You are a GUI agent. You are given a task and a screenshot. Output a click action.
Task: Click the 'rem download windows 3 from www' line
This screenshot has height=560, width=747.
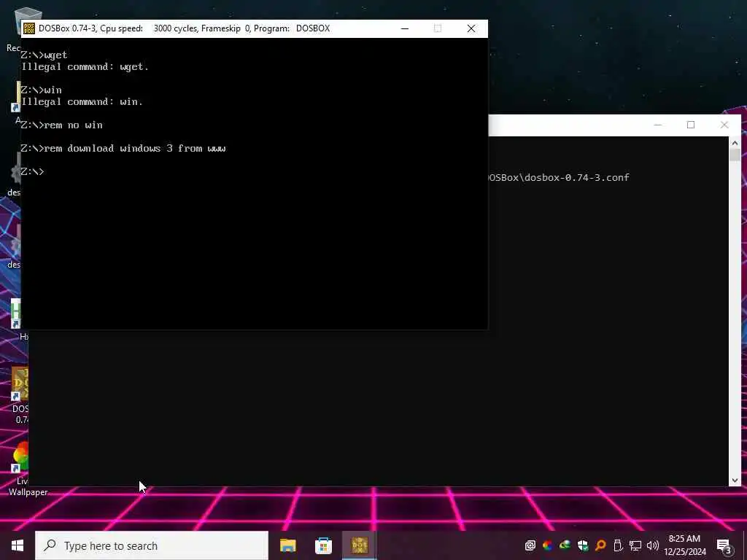coord(123,149)
